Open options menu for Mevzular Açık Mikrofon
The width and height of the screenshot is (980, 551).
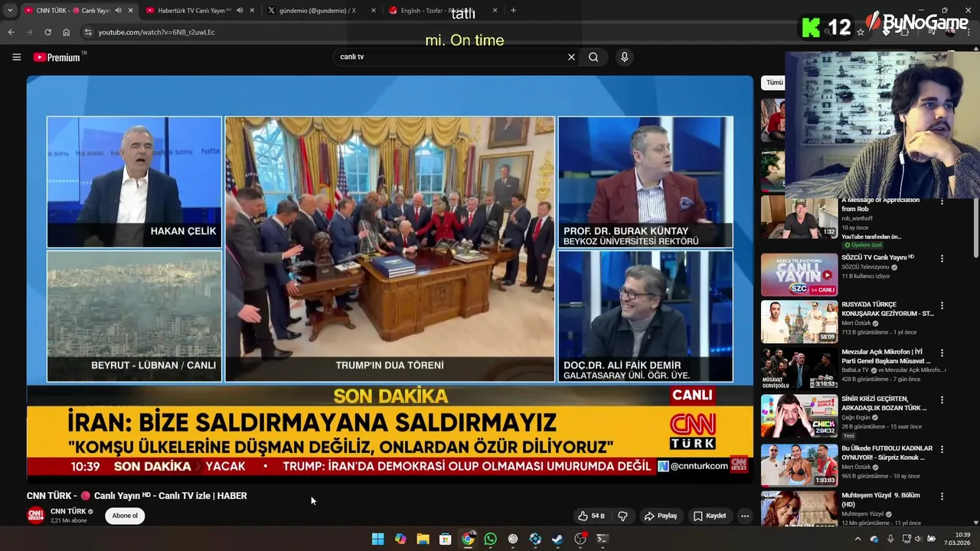(942, 353)
